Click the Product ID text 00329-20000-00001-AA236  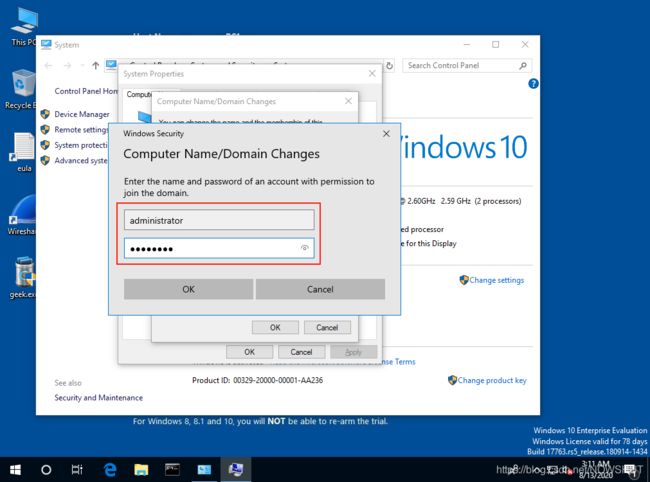pos(278,380)
